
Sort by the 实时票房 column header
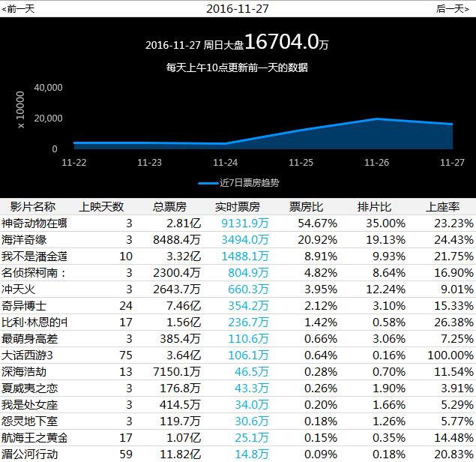tap(238, 207)
